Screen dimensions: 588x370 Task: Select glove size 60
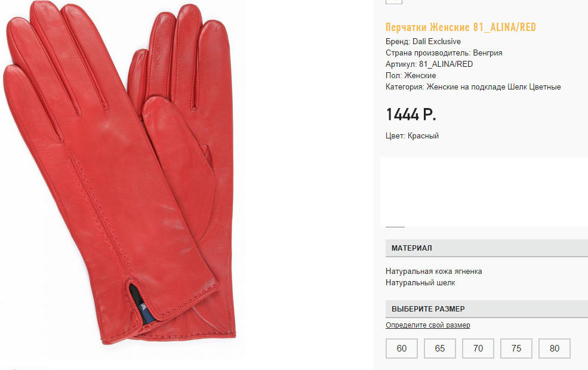coord(402,349)
